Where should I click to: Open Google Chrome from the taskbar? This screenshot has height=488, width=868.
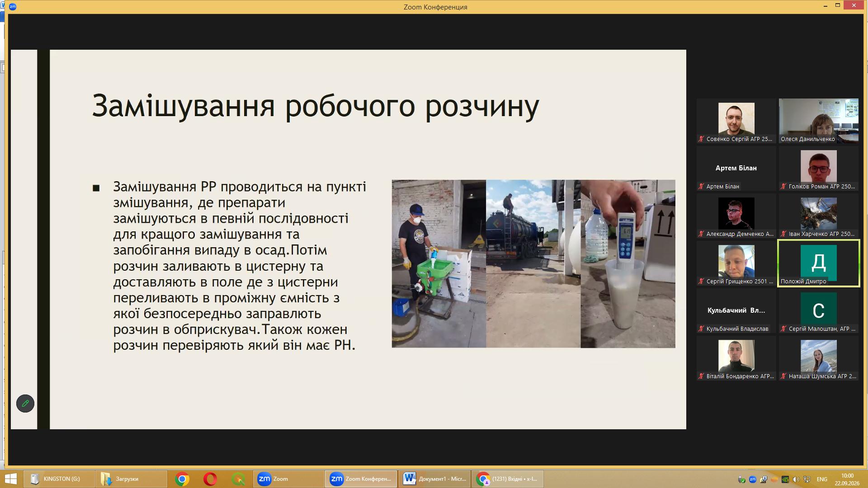182,479
